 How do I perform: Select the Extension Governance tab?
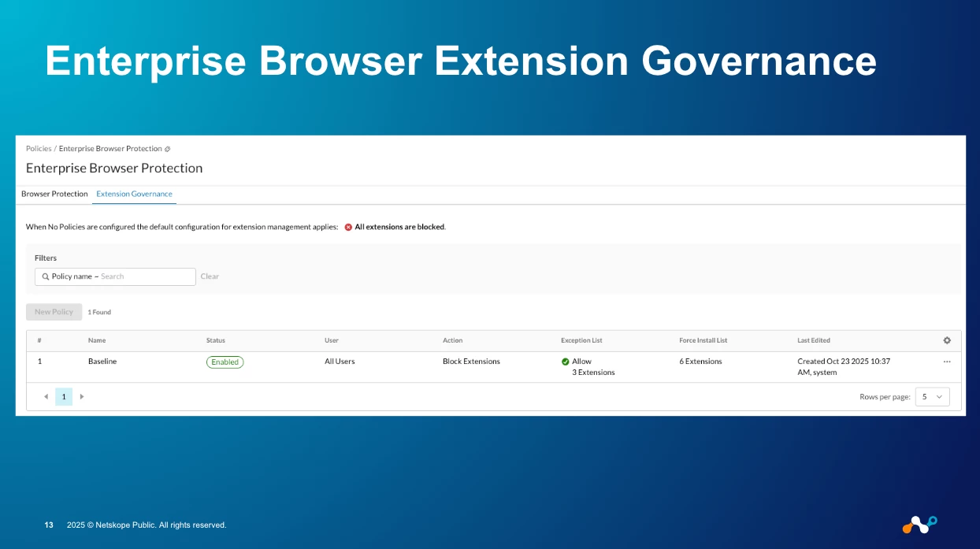pos(134,194)
